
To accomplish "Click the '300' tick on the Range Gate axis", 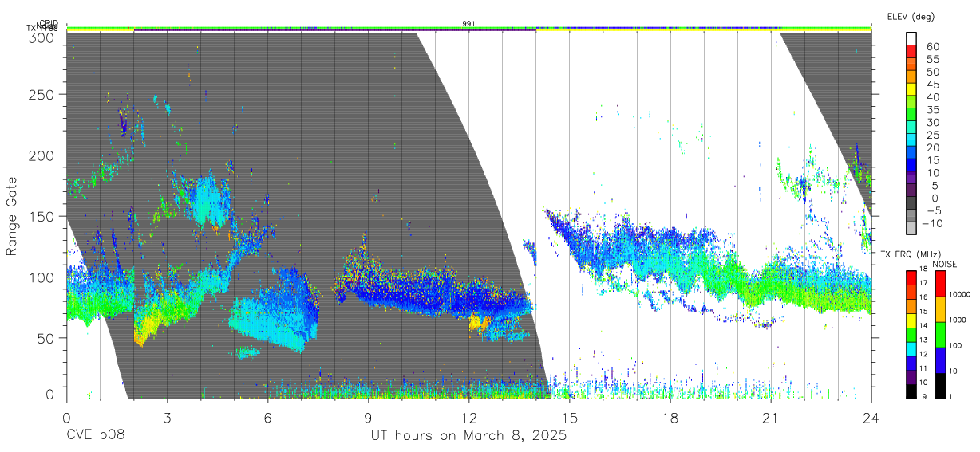I will tap(41, 37).
